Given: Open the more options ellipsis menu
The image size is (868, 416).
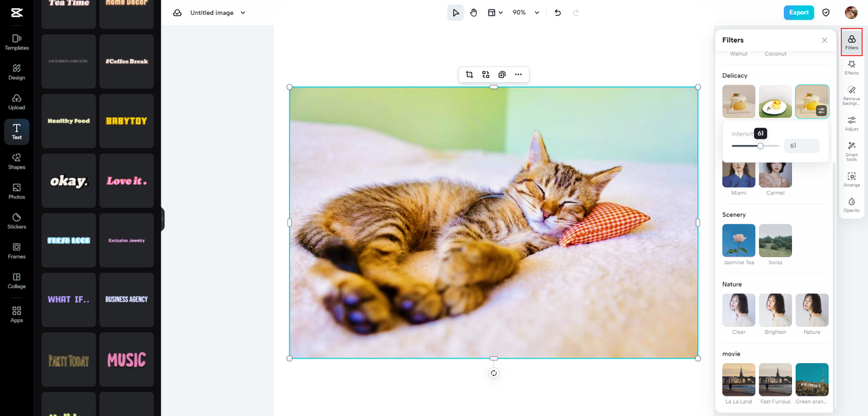Looking at the screenshot, I should 518,75.
